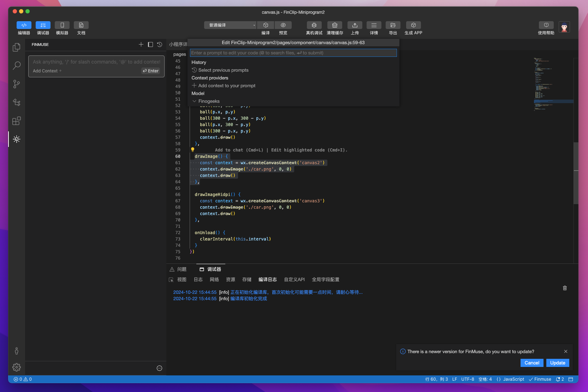Open the search icon in activity bar
Image resolution: width=588 pixels, height=392 pixels.
point(17,66)
